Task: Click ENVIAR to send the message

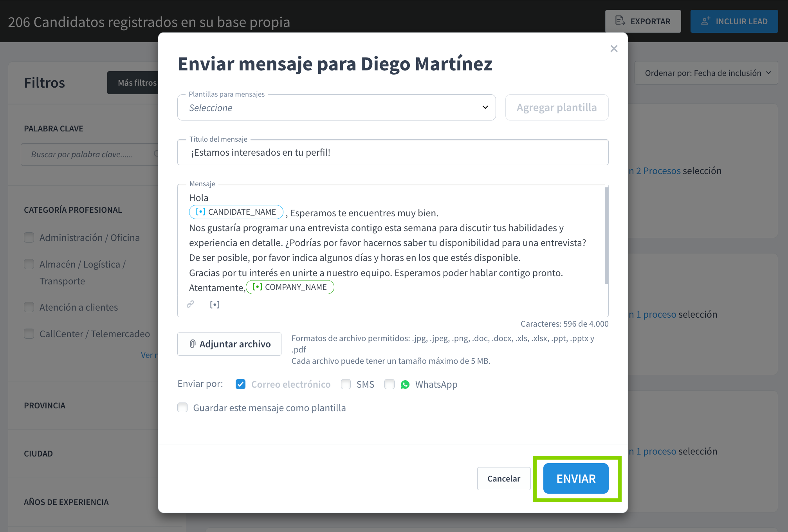Action: [575, 478]
